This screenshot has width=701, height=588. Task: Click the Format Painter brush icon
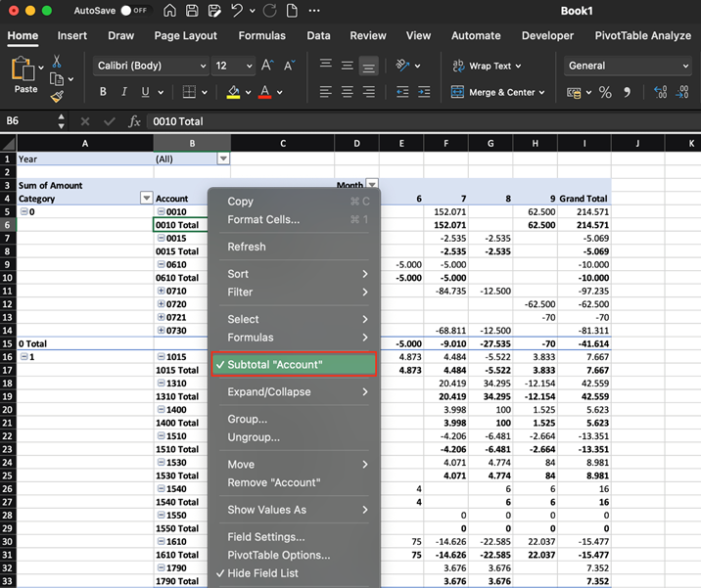click(57, 97)
